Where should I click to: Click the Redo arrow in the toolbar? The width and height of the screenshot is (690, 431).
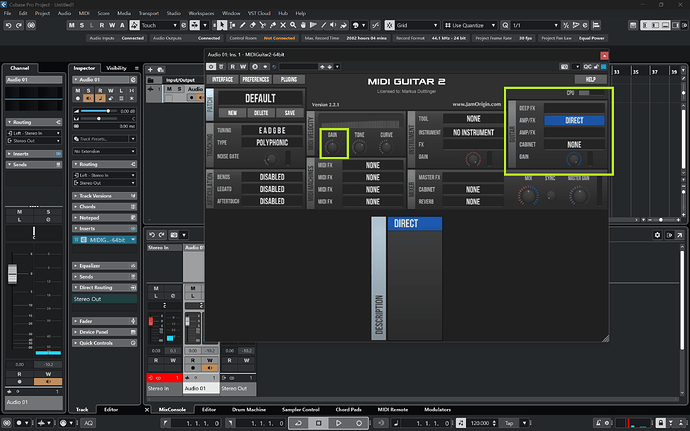point(19,26)
